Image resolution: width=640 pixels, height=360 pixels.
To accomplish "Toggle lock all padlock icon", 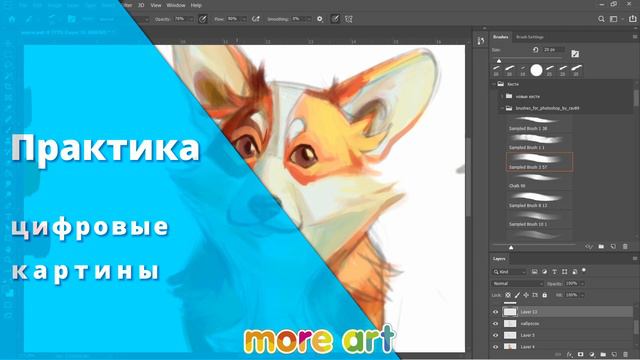I will [x=544, y=295].
